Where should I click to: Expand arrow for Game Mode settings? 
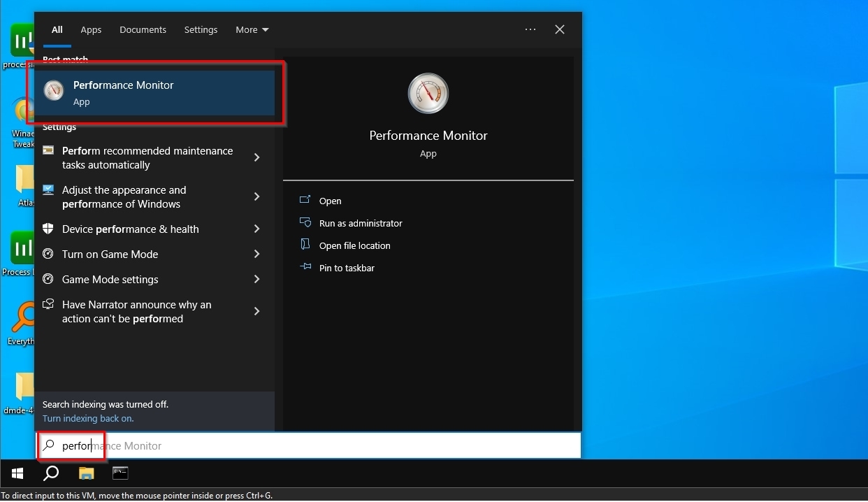coord(256,279)
